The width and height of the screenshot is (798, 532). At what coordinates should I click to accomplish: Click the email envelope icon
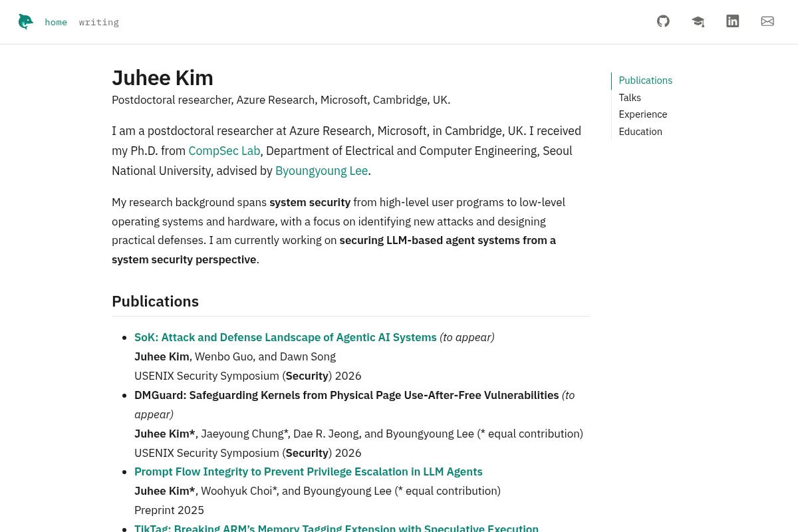click(767, 21)
